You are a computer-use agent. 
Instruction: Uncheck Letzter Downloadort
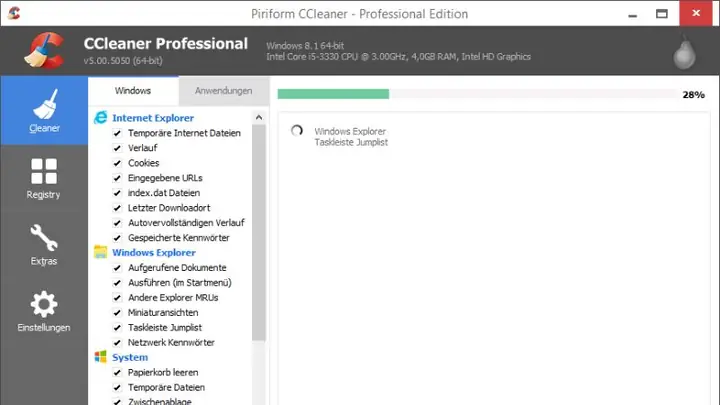[117, 208]
